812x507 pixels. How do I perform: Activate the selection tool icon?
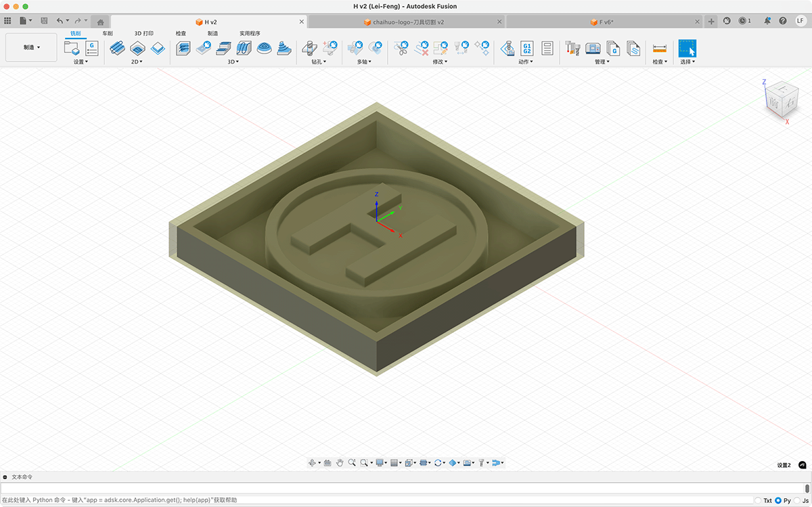687,48
